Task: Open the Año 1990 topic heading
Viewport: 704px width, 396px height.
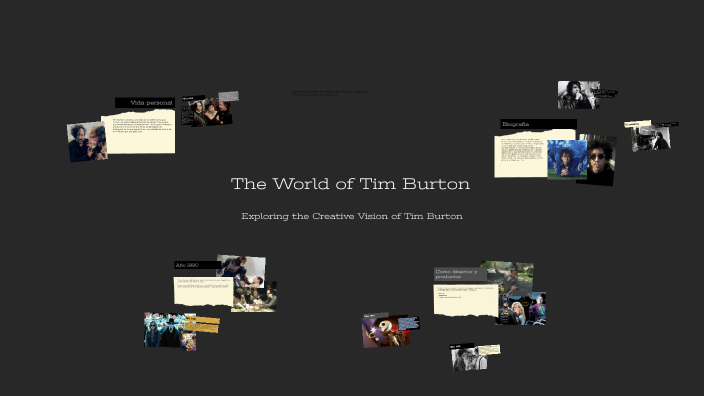Action: 197,265
